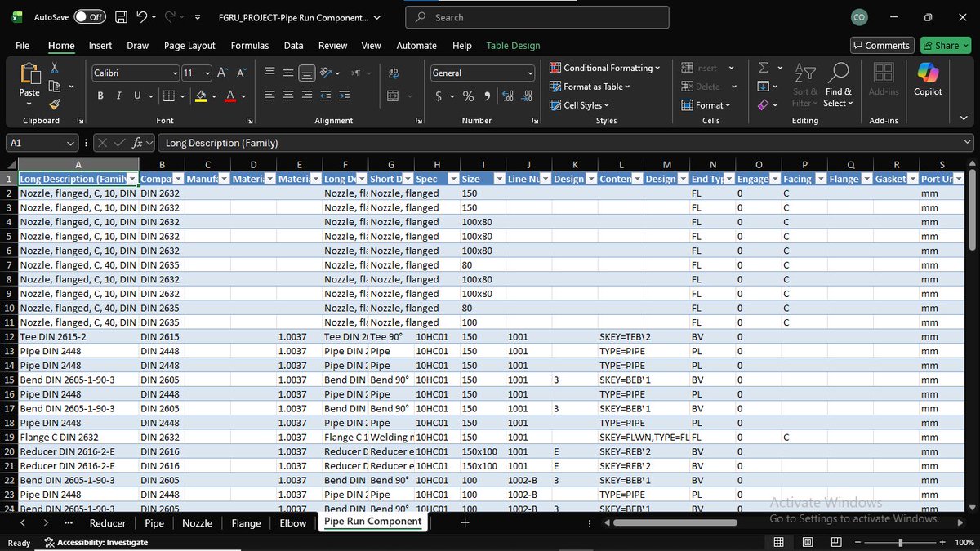Toggle Align Left alignment
980x551 pixels.
point(269,96)
